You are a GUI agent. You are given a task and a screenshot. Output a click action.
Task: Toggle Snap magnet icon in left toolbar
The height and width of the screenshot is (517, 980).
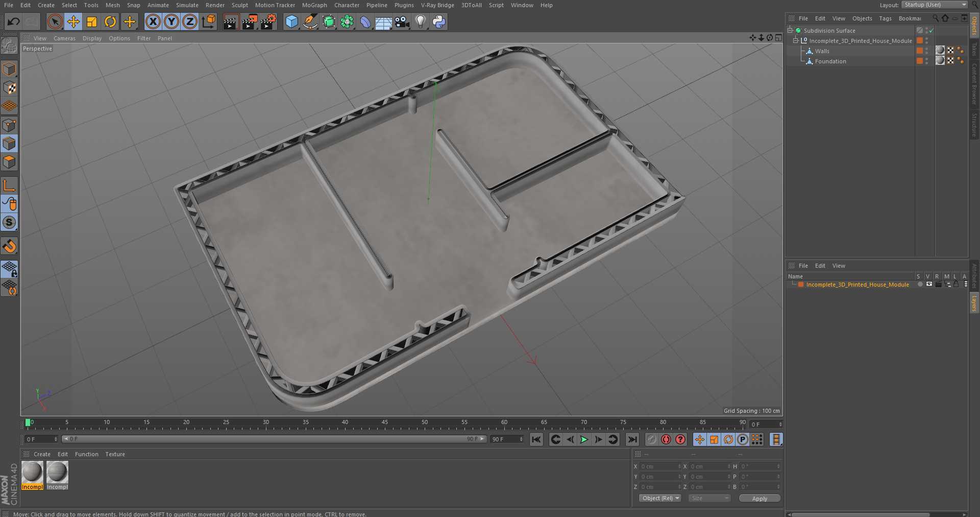9,246
